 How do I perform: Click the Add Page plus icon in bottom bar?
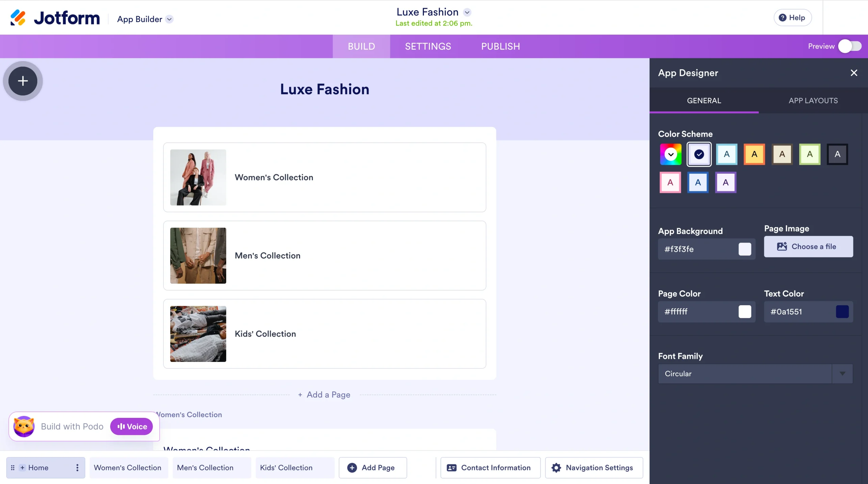pos(352,468)
